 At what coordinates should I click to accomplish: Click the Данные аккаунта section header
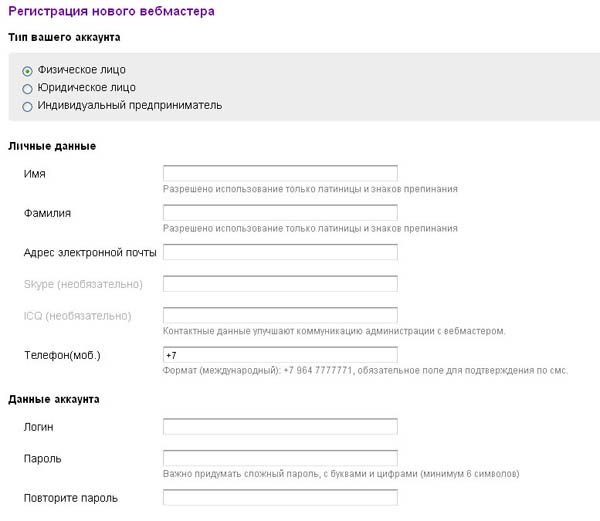pos(53,399)
